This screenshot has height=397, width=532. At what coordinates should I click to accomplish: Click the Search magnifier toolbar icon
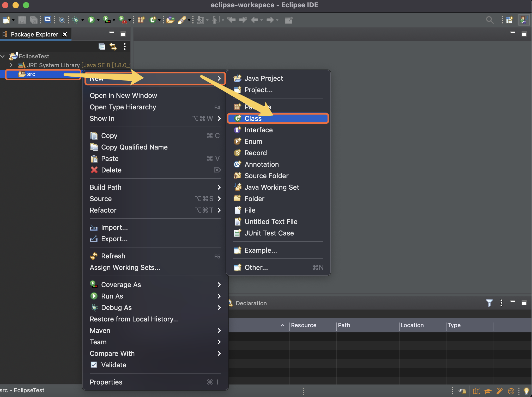pos(489,20)
